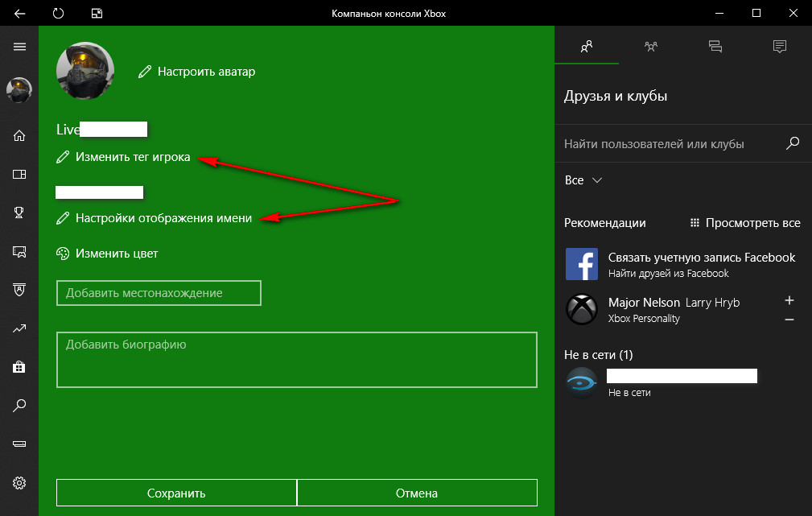Open the offline friend's Halo avatar

pos(582,383)
